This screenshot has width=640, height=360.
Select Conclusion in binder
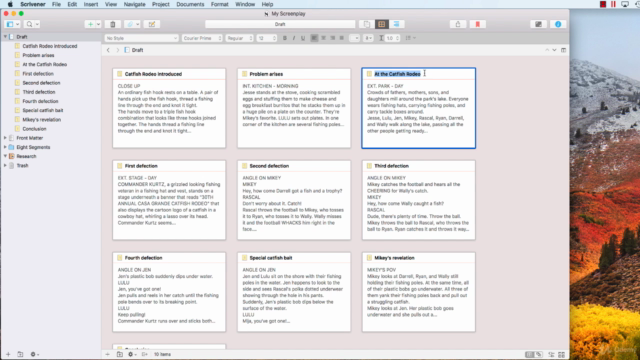[x=34, y=129]
